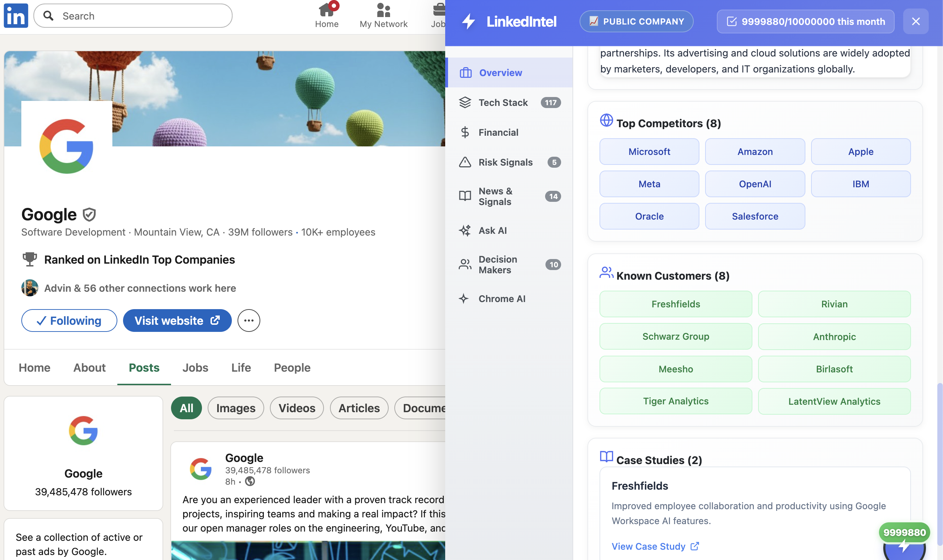The width and height of the screenshot is (943, 560).
Task: Open Risk Signals warning triangle item
Action: tap(465, 162)
